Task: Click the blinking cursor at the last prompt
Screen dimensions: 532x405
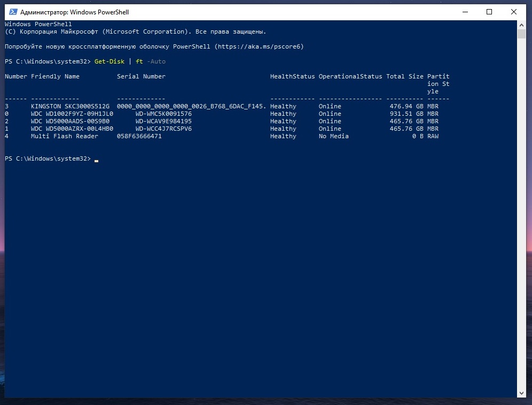Action: point(96,160)
